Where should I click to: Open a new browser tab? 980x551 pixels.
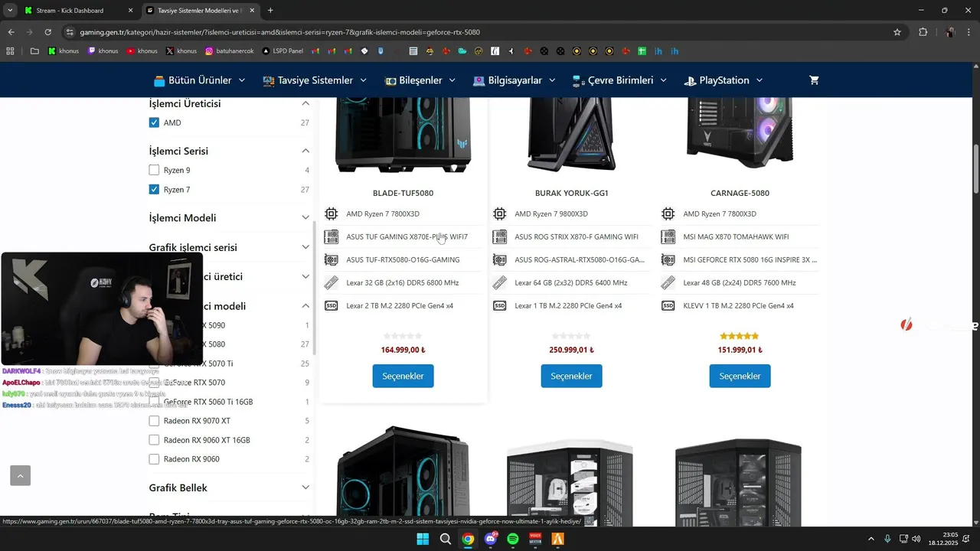pos(270,11)
